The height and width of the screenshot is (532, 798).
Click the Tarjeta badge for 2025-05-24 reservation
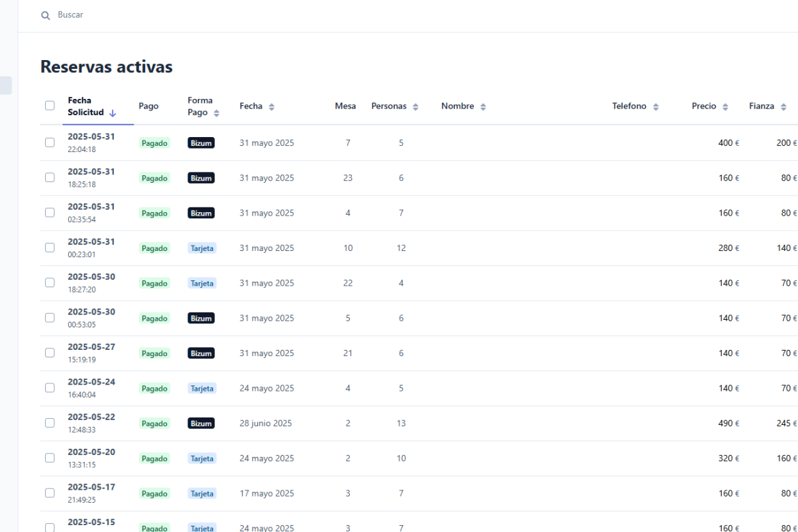pyautogui.click(x=202, y=388)
